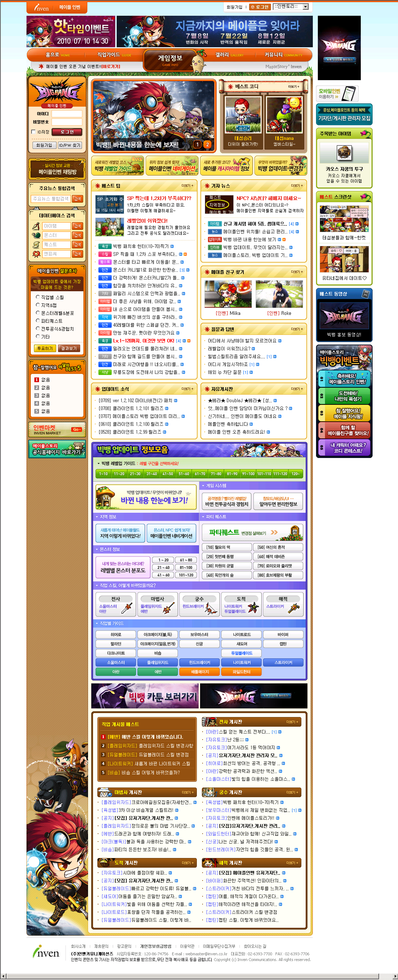The height and width of the screenshot is (980, 398).
Task: Click the 파티퀘스트 arrow icon banner
Action: (252, 532)
